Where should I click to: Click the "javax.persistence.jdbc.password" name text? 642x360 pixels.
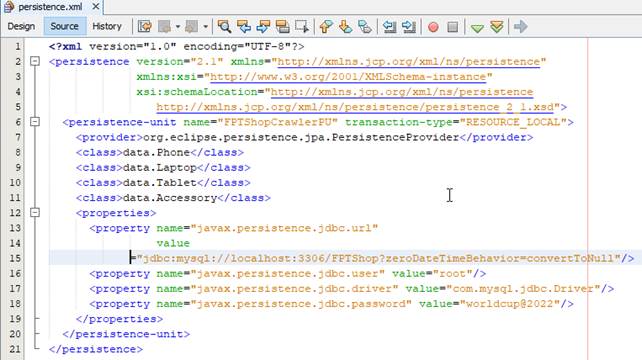(301, 304)
